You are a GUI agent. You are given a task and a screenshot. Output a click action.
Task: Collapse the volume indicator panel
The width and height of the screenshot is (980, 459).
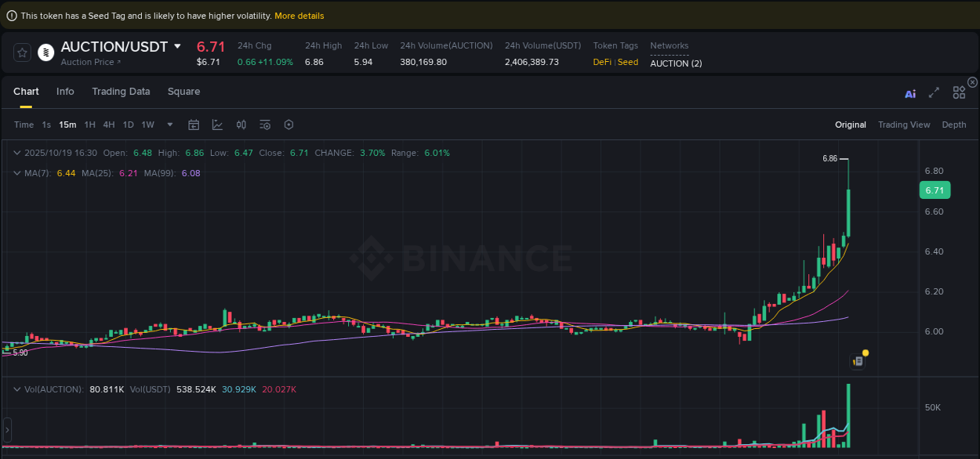tap(17, 389)
